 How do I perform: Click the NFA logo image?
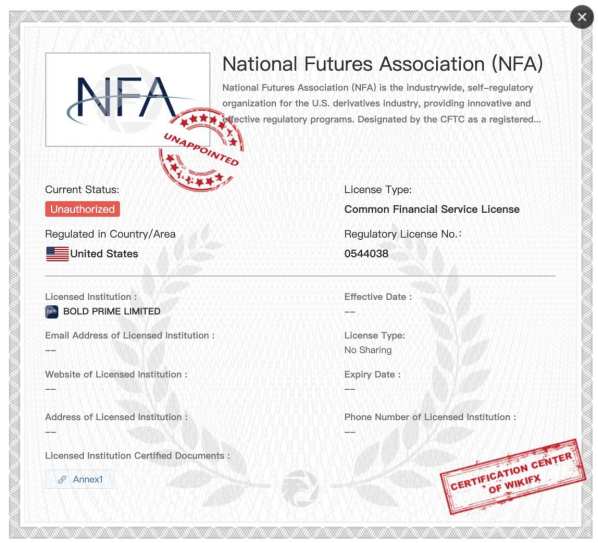click(x=127, y=100)
